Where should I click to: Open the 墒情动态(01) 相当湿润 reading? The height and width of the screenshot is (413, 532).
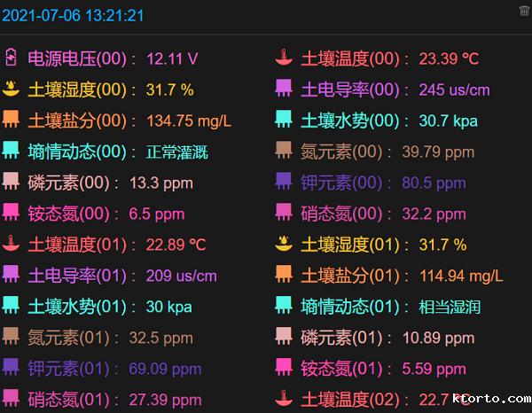[450, 307]
